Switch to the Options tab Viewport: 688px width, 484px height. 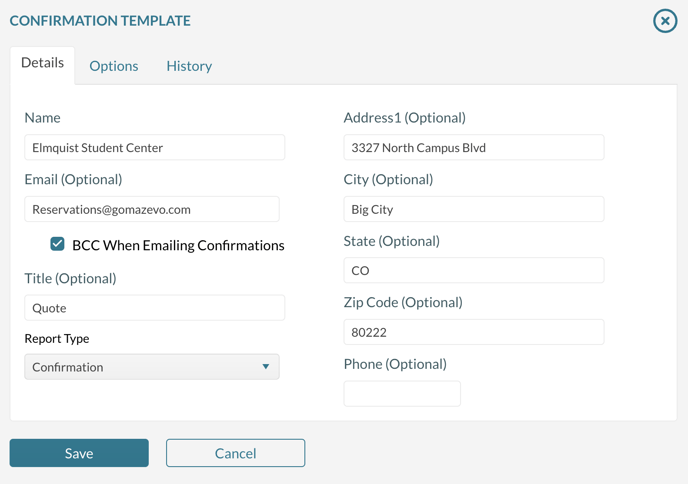point(114,66)
